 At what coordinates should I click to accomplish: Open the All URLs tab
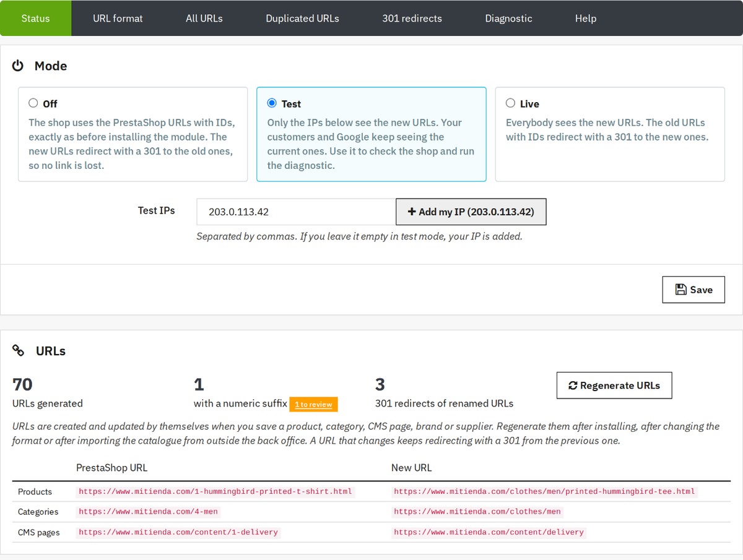204,18
